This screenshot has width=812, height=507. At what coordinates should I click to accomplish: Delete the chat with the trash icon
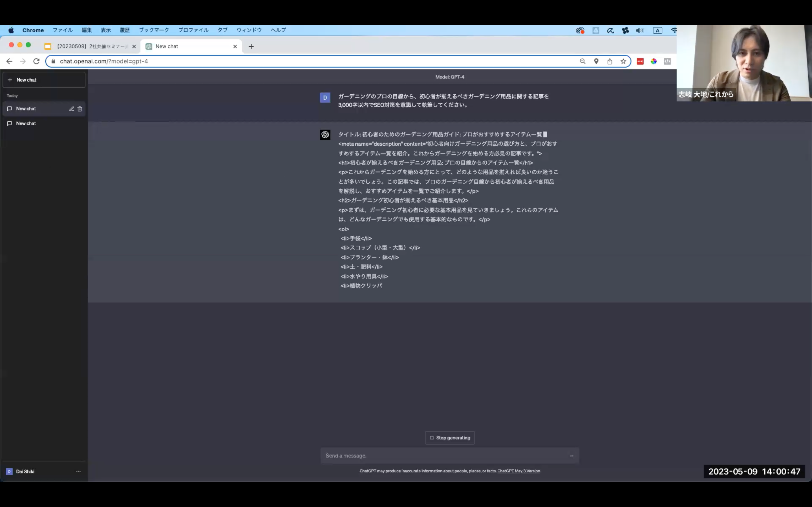pyautogui.click(x=80, y=109)
